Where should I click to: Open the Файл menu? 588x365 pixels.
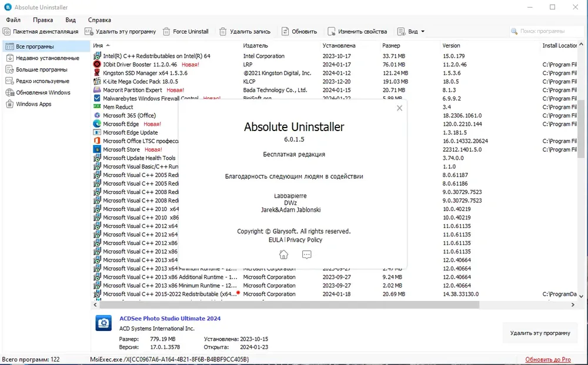pyautogui.click(x=13, y=20)
